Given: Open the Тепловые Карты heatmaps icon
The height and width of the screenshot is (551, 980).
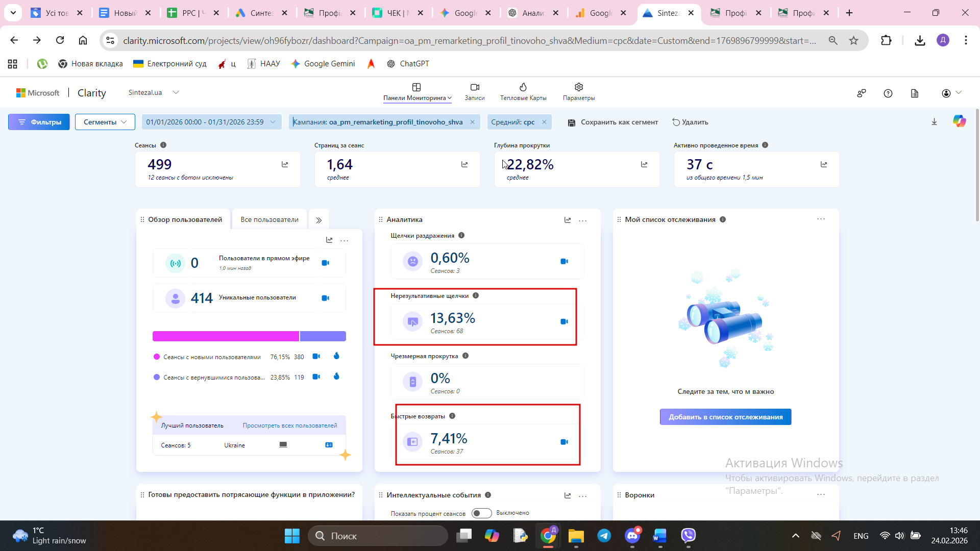Looking at the screenshot, I should tap(523, 87).
